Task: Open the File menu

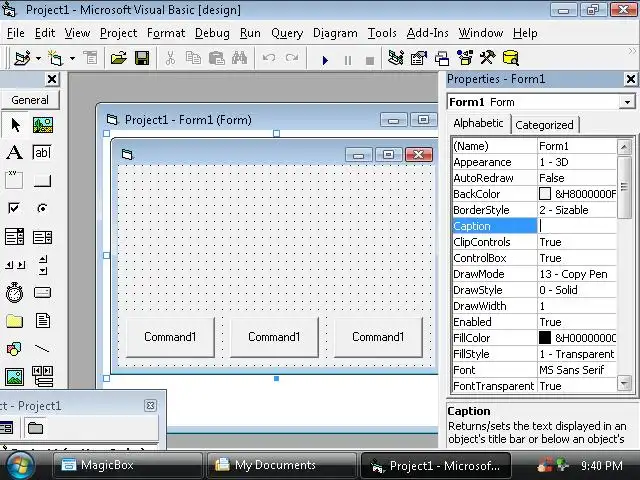Action: click(x=16, y=33)
